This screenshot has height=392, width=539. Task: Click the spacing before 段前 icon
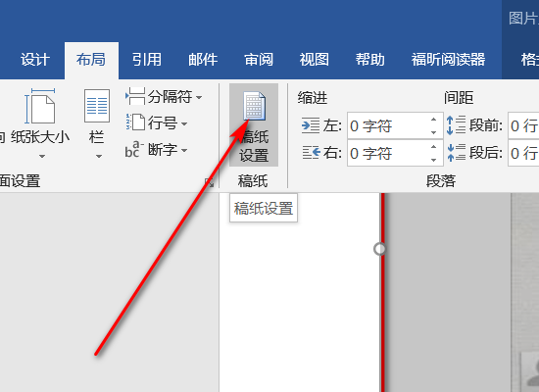[456, 125]
